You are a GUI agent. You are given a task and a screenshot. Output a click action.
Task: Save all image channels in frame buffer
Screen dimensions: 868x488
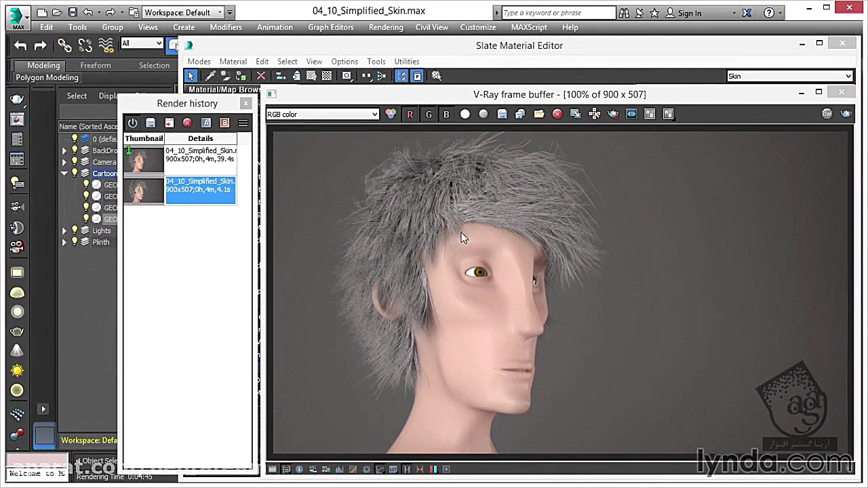pos(520,114)
